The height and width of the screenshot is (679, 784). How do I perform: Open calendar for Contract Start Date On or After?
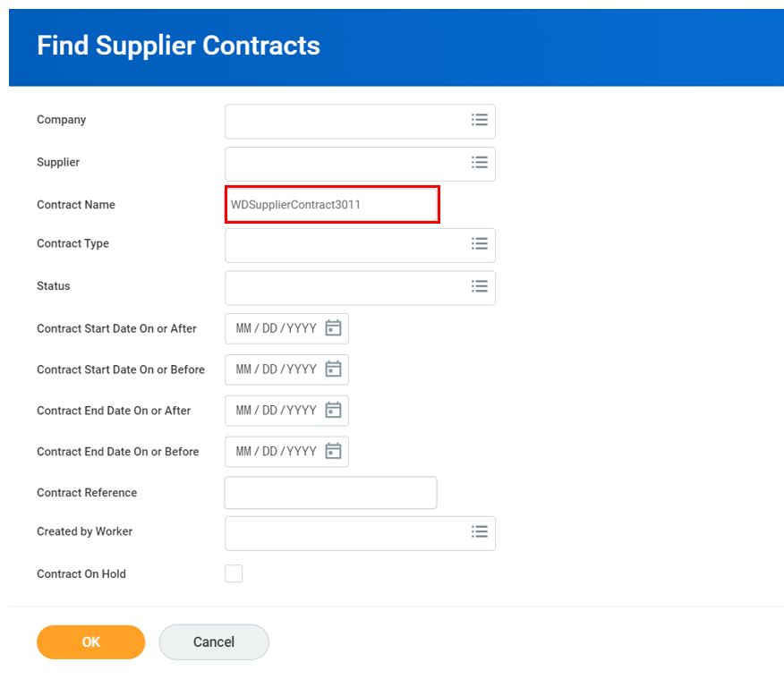click(x=333, y=328)
